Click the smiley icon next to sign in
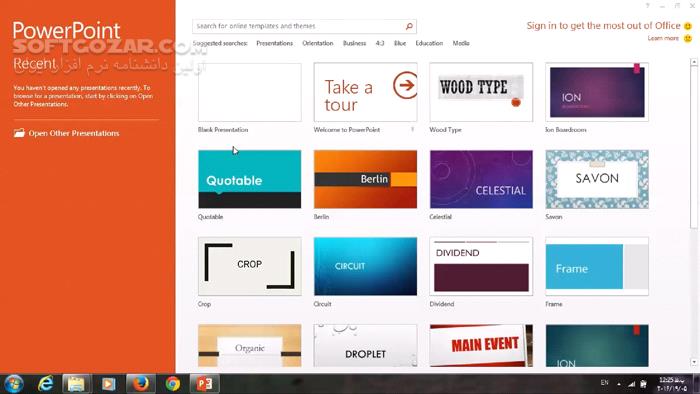Image resolution: width=700 pixels, height=394 pixels. tap(688, 26)
